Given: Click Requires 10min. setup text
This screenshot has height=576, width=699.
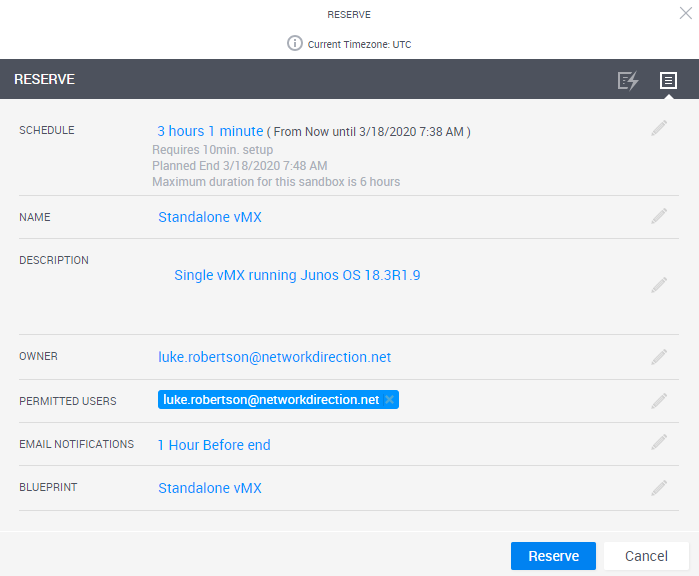Looking at the screenshot, I should (x=213, y=150).
